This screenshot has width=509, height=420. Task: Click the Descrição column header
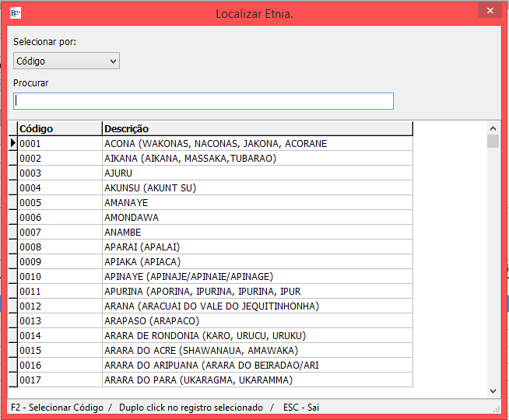(x=257, y=128)
